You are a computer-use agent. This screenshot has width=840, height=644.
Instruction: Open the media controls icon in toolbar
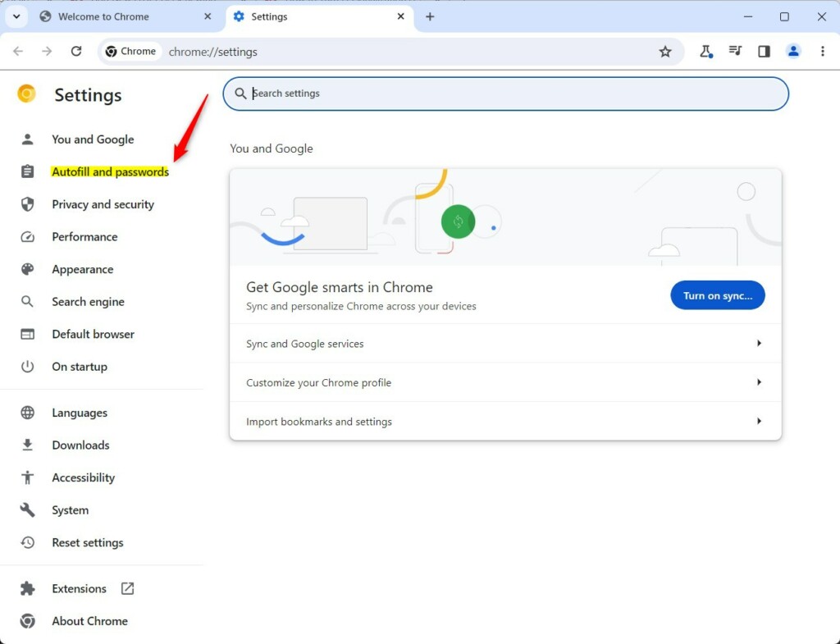(735, 51)
